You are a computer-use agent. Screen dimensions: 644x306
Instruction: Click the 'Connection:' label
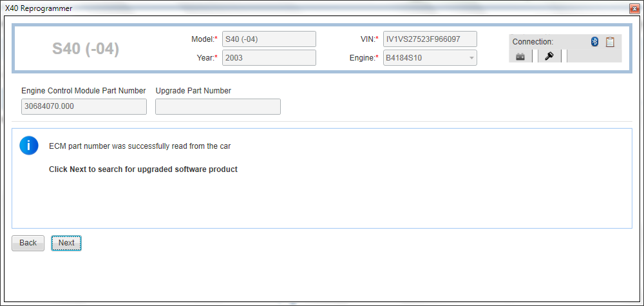tap(533, 42)
